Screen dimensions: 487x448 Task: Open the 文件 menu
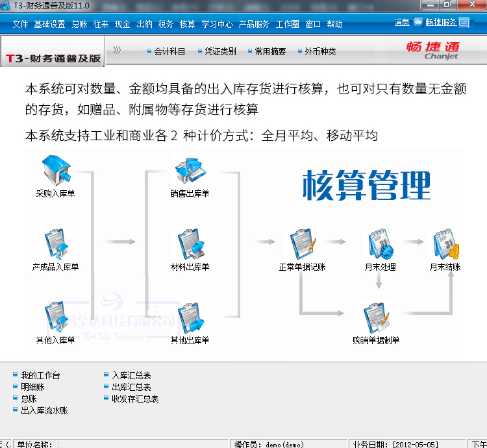pyautogui.click(x=21, y=24)
